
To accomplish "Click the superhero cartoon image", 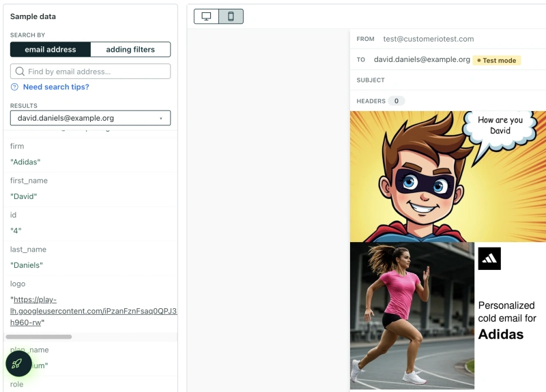I will tap(448, 177).
